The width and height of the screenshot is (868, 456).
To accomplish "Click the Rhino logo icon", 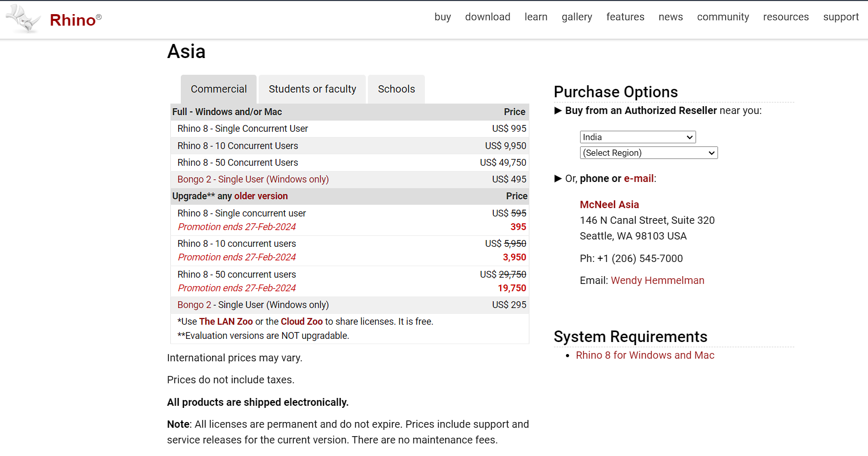I will coord(23,19).
